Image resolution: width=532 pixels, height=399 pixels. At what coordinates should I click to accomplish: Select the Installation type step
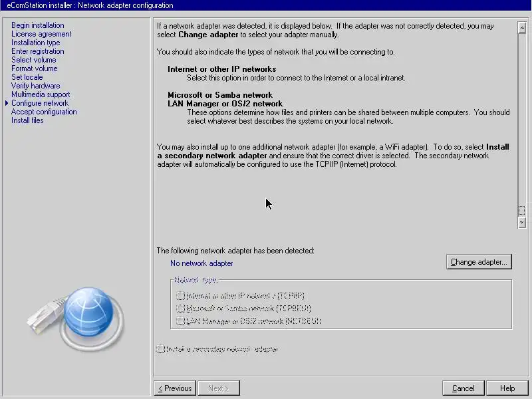coord(36,43)
